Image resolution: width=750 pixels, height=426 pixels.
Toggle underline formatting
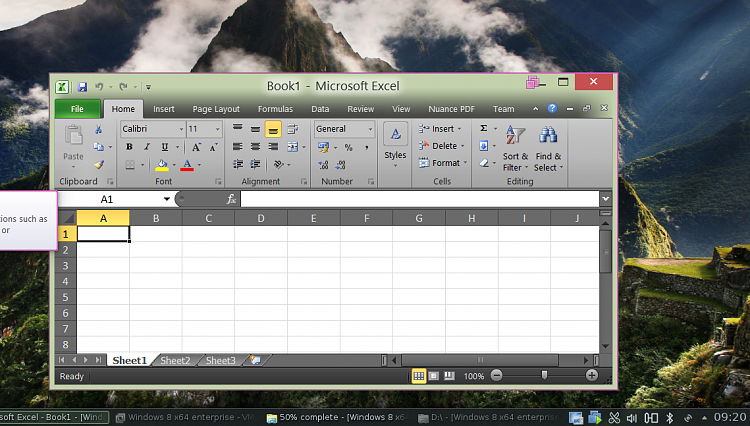click(x=165, y=147)
